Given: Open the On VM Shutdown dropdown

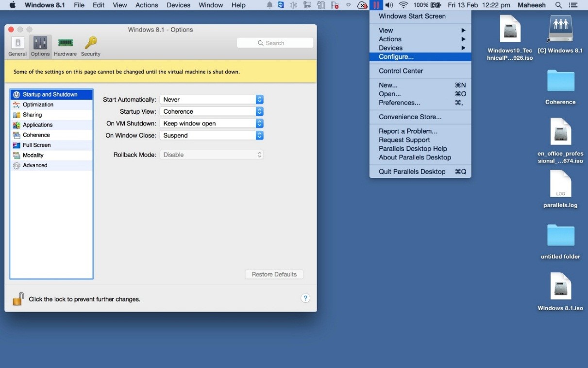Looking at the screenshot, I should pos(211,123).
